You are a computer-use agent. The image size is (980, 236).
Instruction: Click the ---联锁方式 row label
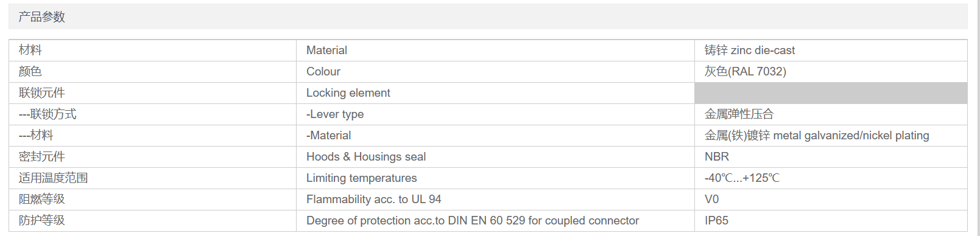48,114
